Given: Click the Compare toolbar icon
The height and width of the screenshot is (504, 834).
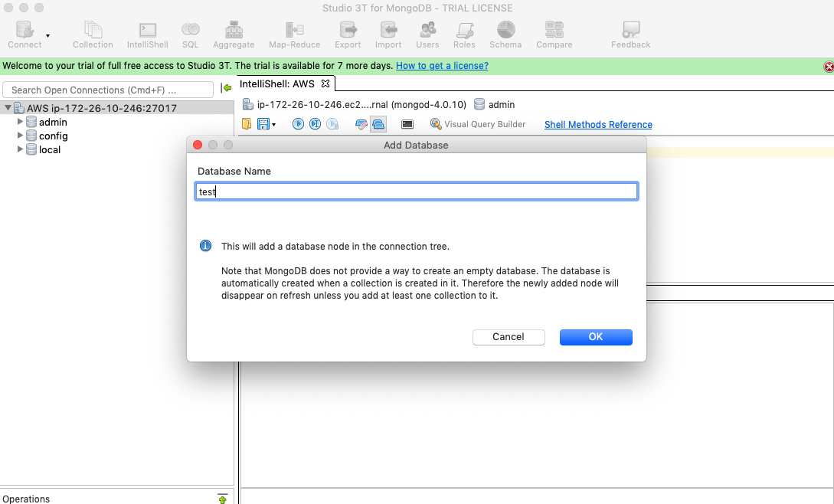Looking at the screenshot, I should click(554, 34).
